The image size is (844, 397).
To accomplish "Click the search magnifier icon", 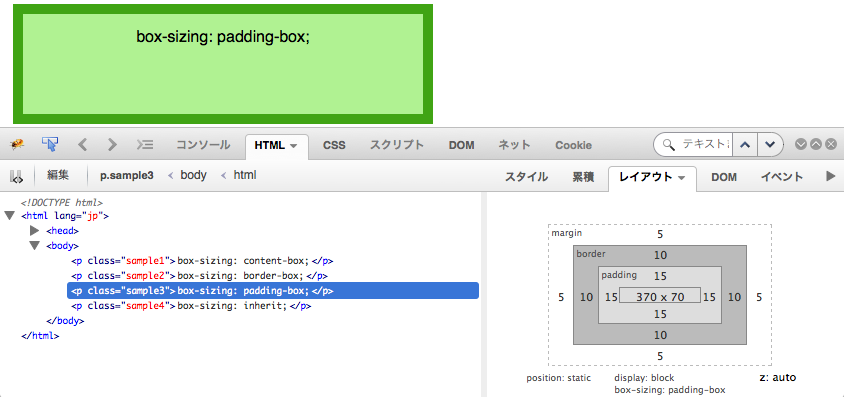I will point(669,145).
